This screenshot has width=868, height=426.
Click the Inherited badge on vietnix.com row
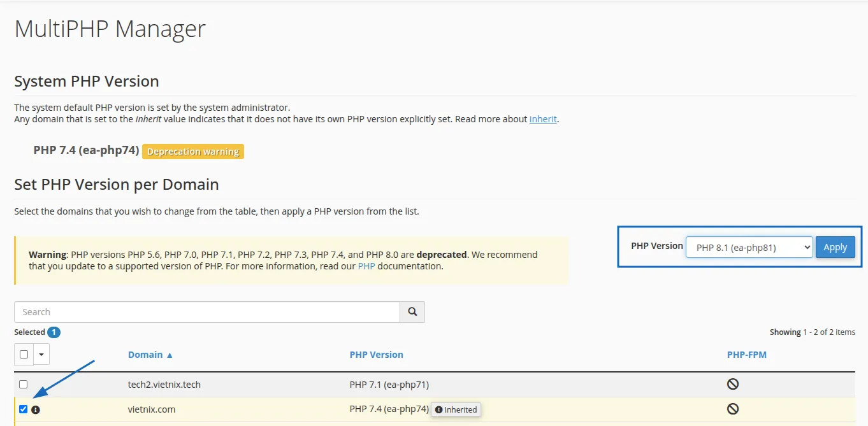[x=456, y=409]
